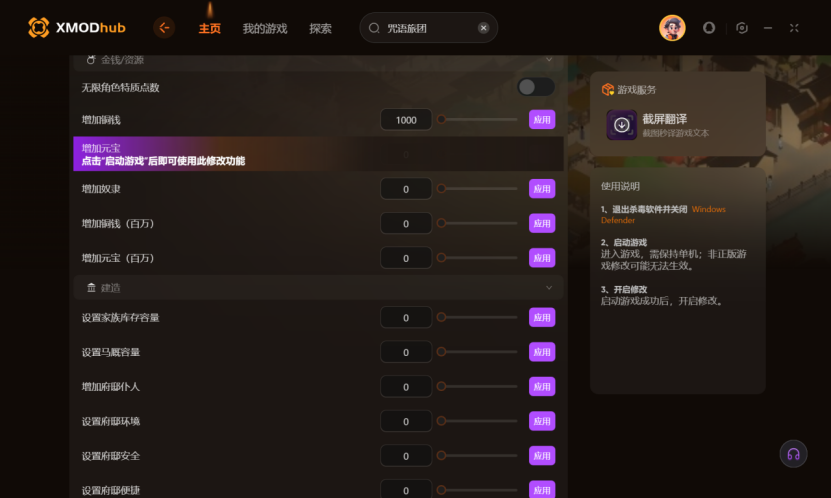Select the 主页 tab
Screen dimensions: 831x498
point(209,29)
